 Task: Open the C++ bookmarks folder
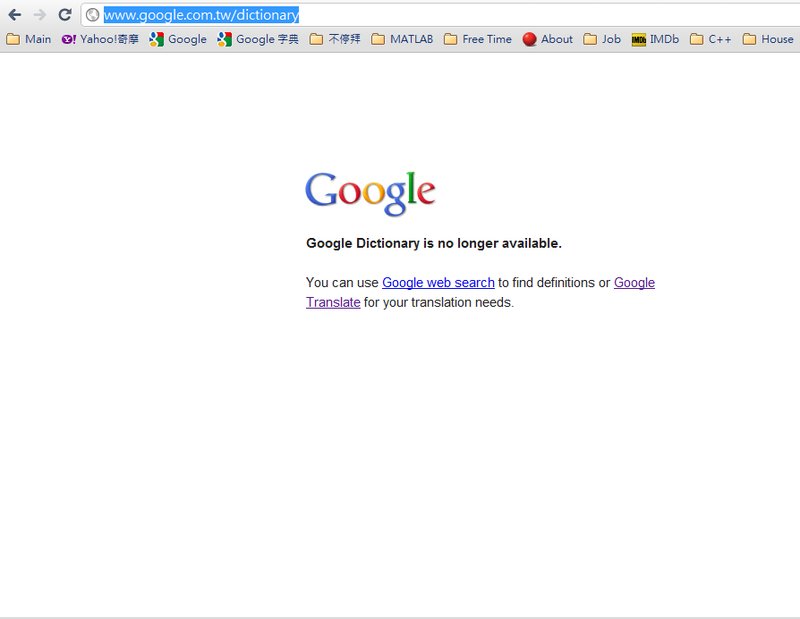pos(710,39)
